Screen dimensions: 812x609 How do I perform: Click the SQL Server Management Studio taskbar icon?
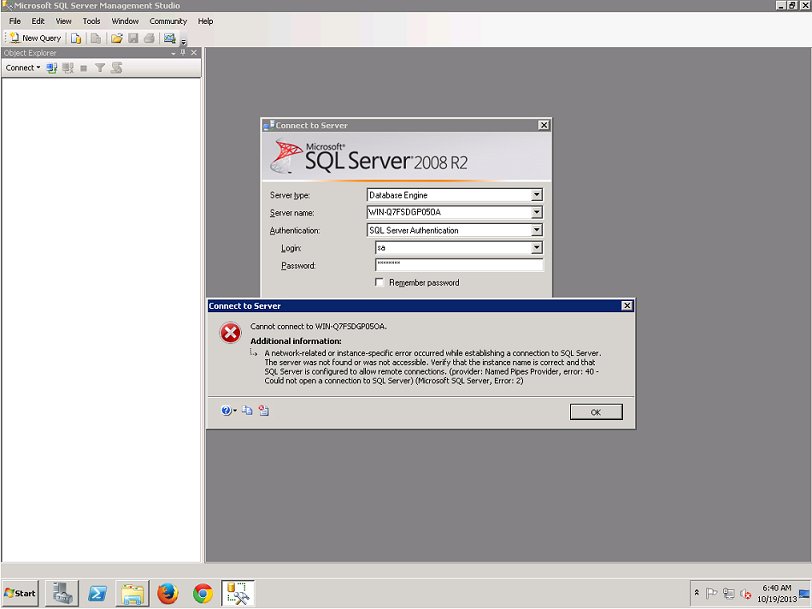238,593
